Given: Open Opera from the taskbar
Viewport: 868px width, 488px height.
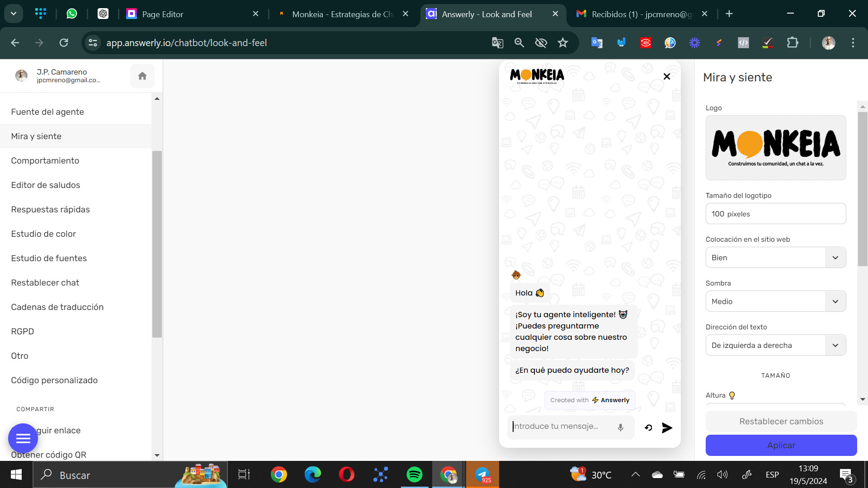Looking at the screenshot, I should (347, 474).
